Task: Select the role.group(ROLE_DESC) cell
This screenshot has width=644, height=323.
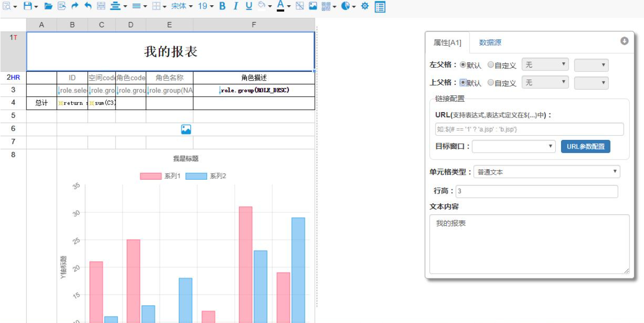Action: tap(254, 90)
